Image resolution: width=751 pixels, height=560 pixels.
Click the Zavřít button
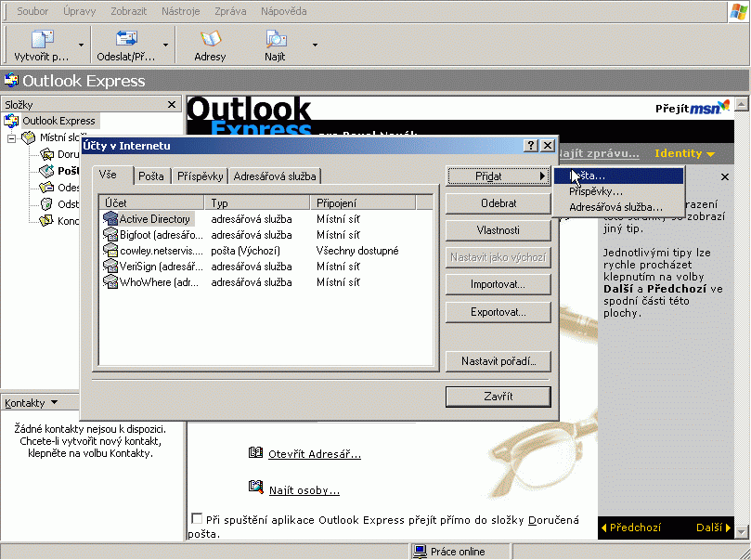coord(499,397)
